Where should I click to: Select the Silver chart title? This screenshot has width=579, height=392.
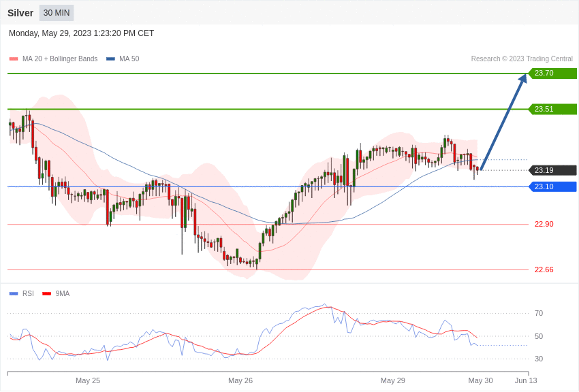(x=20, y=13)
